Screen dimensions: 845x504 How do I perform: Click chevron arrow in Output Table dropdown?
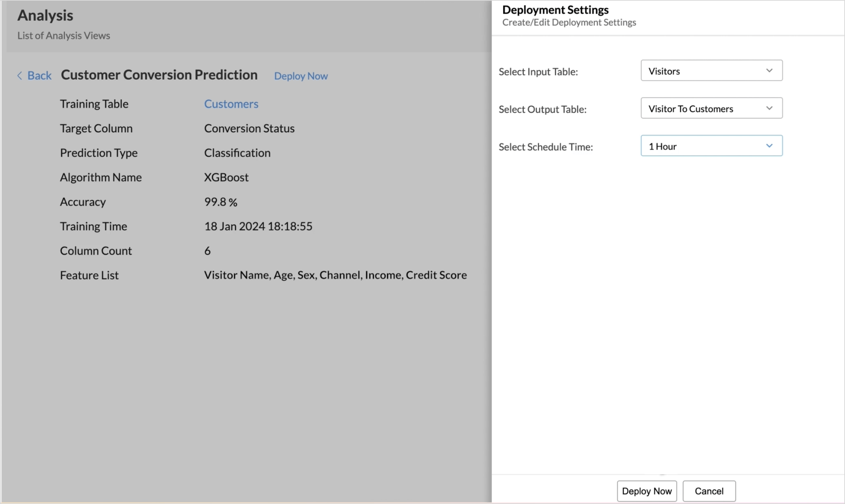click(769, 108)
